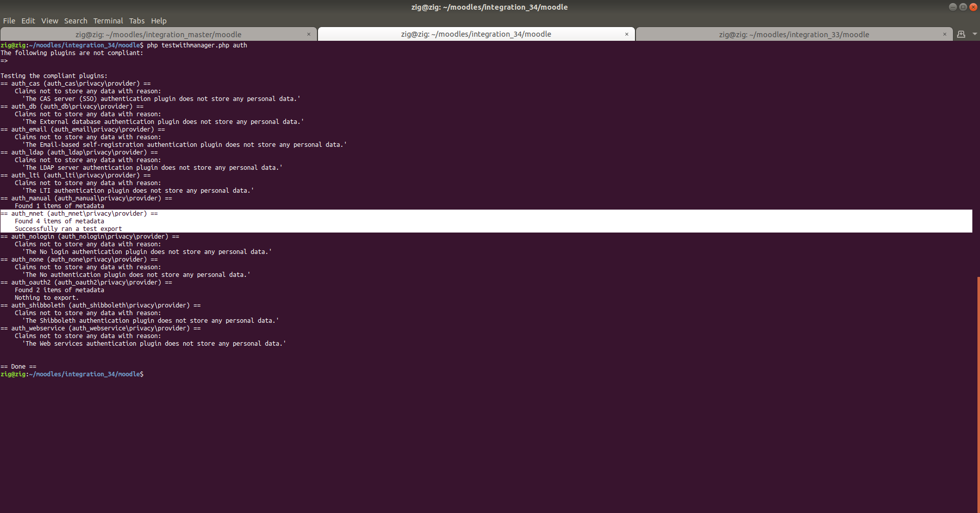Click the LTI authentication reason text
Screen dimensions: 980x513
pyautogui.click(x=138, y=191)
